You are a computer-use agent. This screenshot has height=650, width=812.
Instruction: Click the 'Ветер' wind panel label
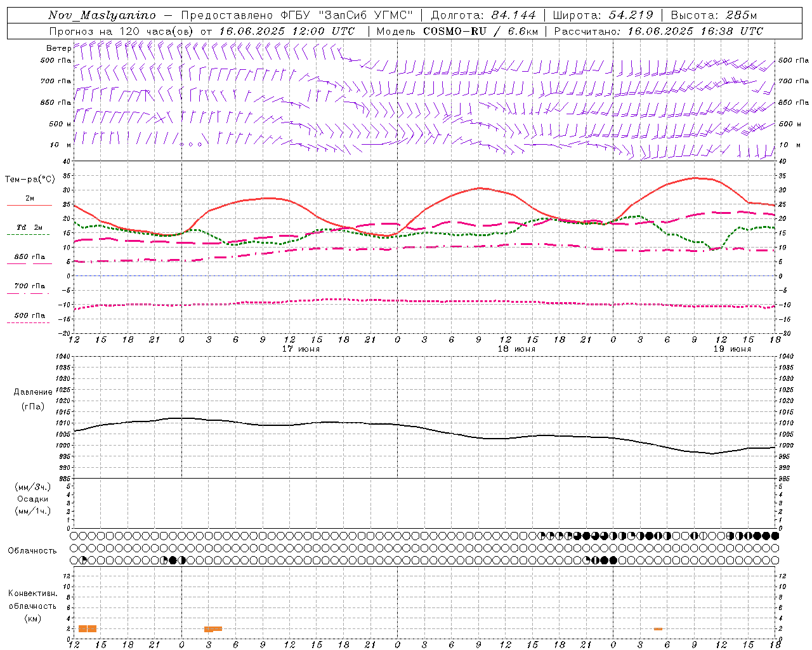[x=58, y=48]
